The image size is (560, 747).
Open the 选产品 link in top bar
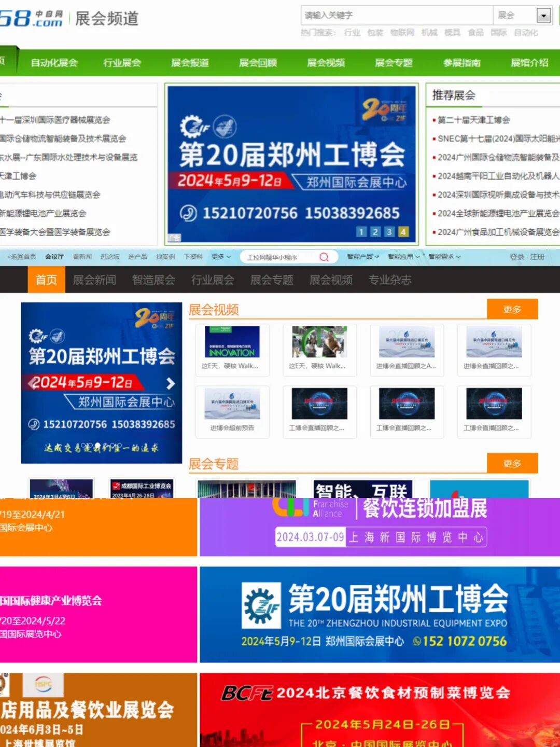137,257
